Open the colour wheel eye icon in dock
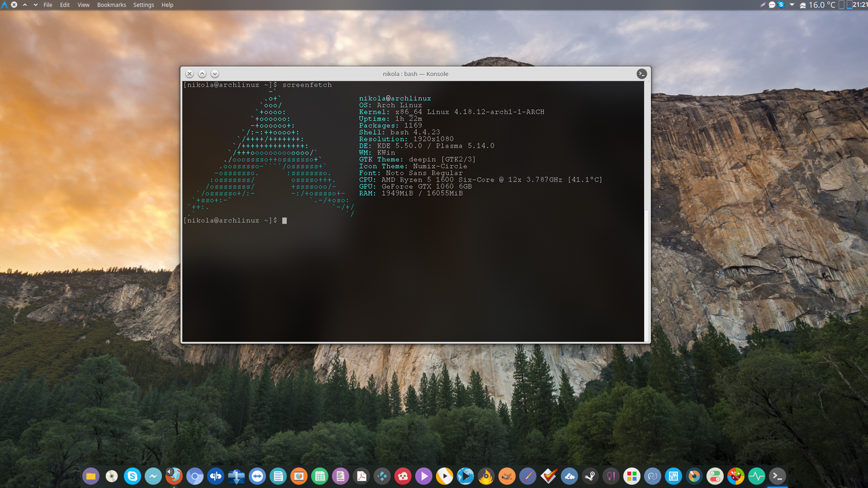The width and height of the screenshot is (868, 488). (x=694, y=476)
